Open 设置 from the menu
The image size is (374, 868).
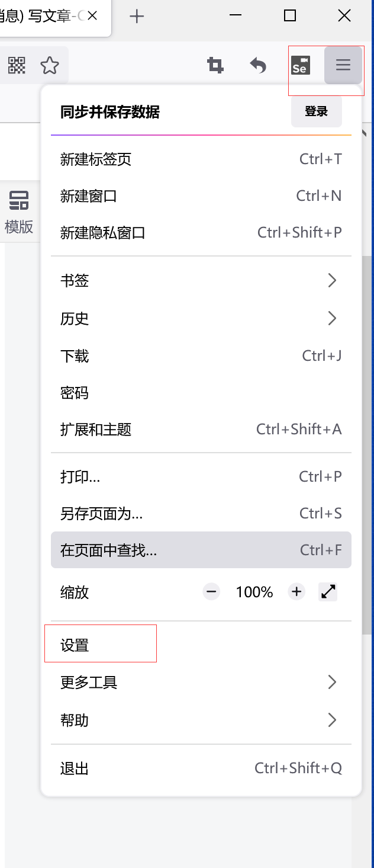[201, 645]
